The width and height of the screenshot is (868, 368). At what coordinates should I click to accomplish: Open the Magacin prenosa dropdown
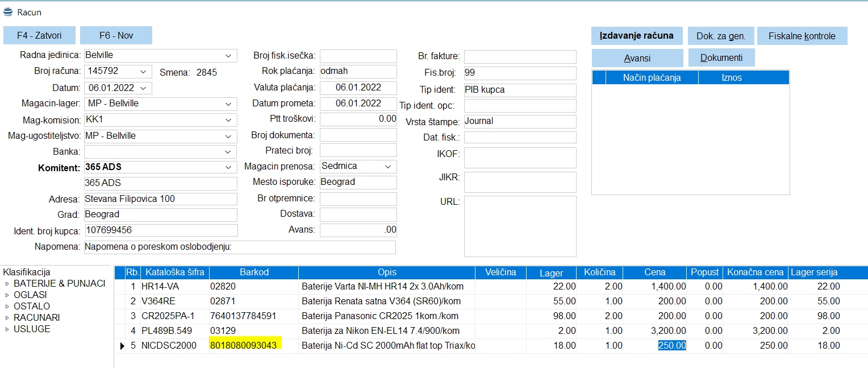tap(388, 167)
